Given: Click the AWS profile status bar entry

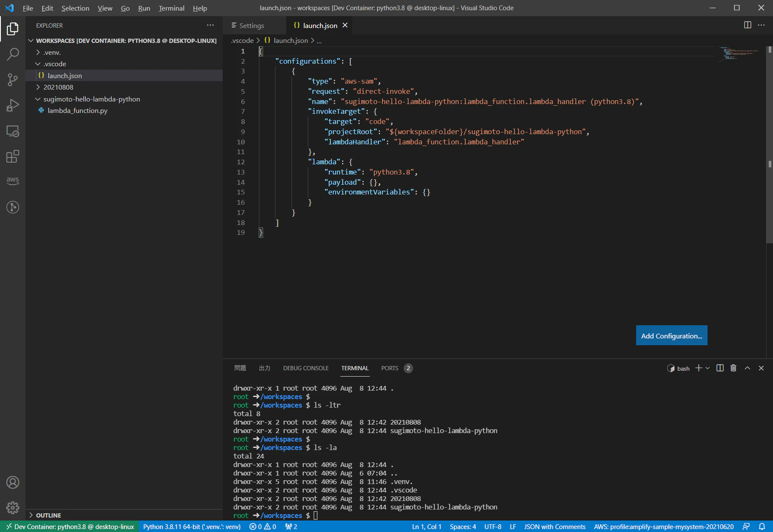Looking at the screenshot, I should click(x=664, y=526).
